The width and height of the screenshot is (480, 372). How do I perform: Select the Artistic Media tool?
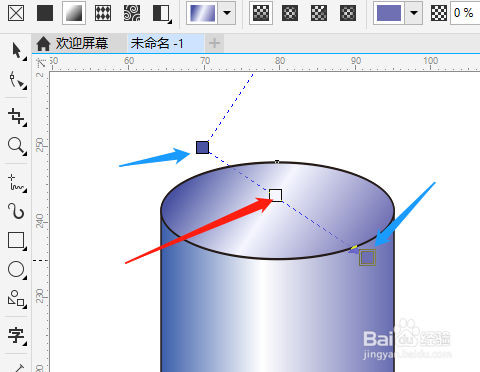pyautogui.click(x=17, y=211)
